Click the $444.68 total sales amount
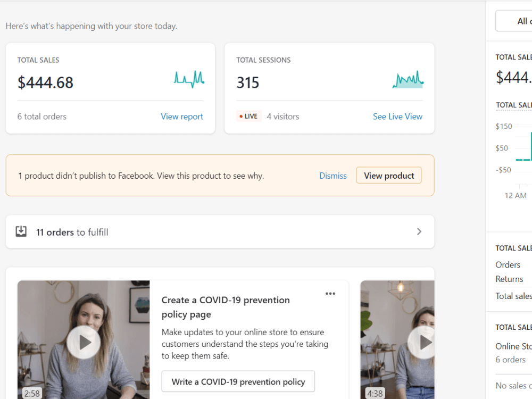 point(45,82)
